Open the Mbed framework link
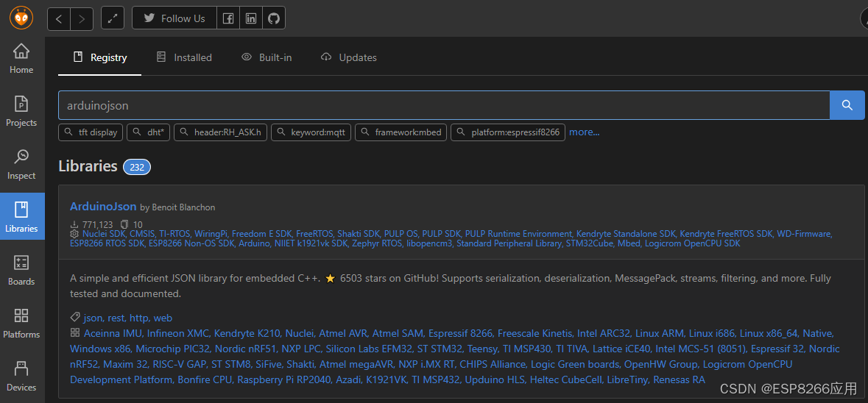Viewport: 868px width, 403px height. coord(629,243)
